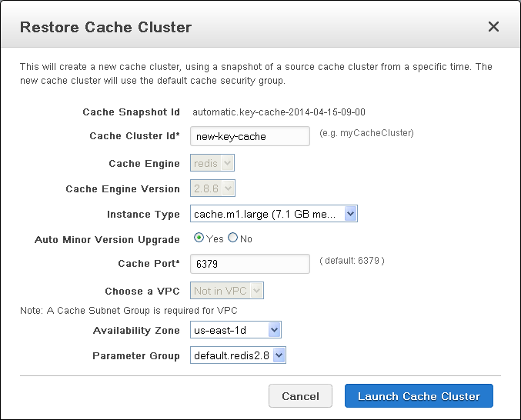Focus the Cache Port input field
The image size is (521, 420).
pyautogui.click(x=249, y=263)
